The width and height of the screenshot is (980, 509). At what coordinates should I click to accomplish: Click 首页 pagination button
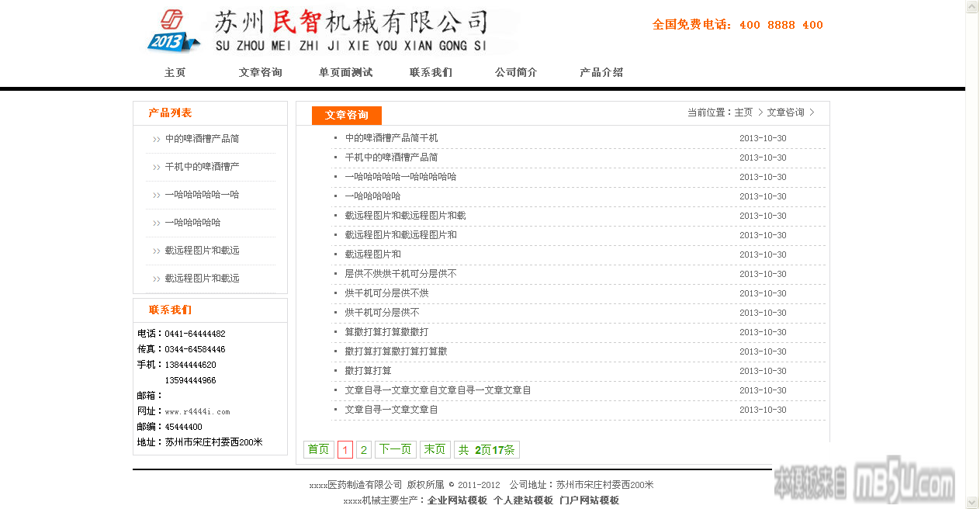(x=318, y=449)
